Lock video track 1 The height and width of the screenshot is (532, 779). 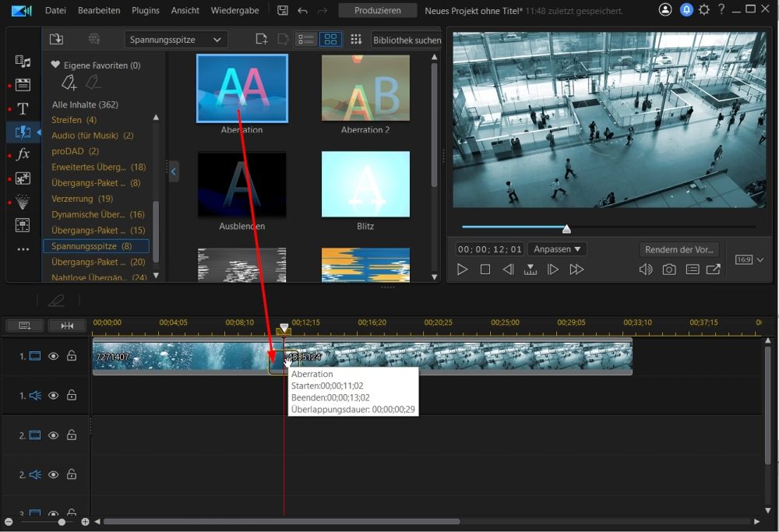pos(72,356)
